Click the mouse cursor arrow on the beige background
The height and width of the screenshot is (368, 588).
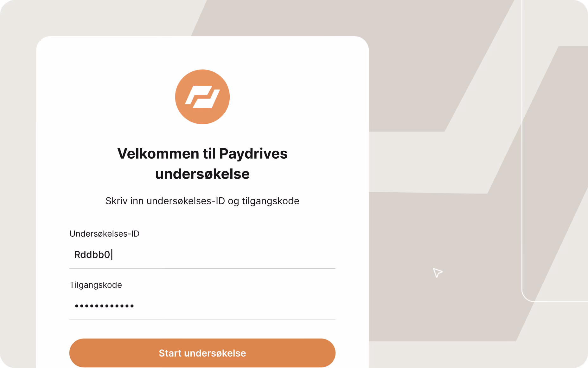click(437, 273)
